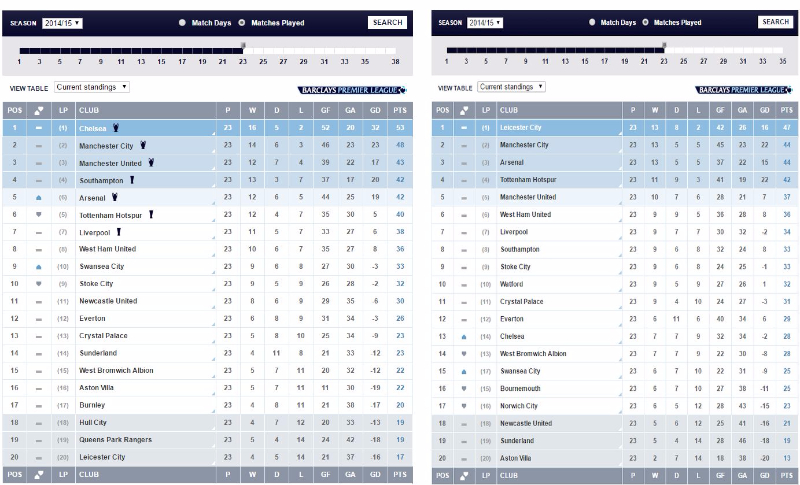Select Match Days radio in the Leicester-led panel
Screen dimensions: 800x485
click(593, 22)
